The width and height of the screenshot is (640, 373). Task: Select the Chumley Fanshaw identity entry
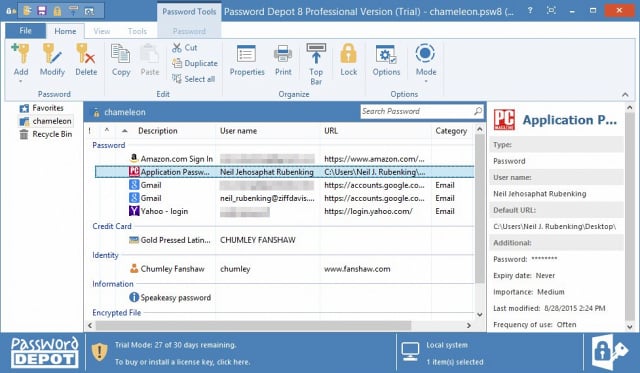coord(284,269)
